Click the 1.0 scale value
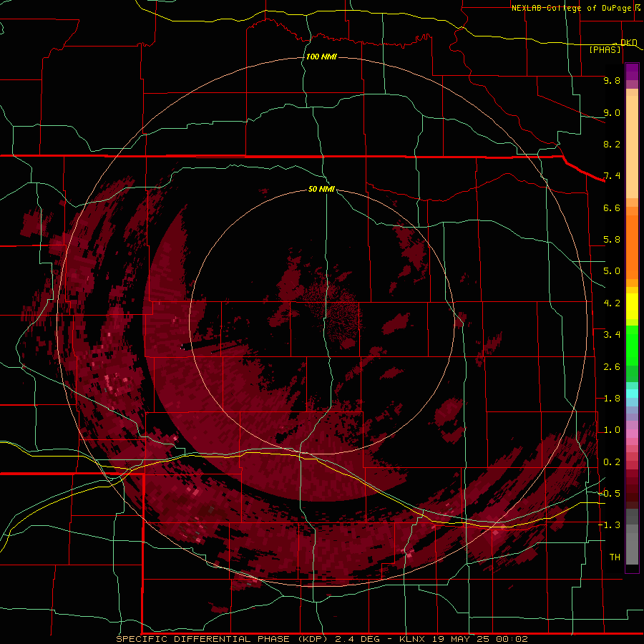The width and height of the screenshot is (644, 644). click(612, 430)
